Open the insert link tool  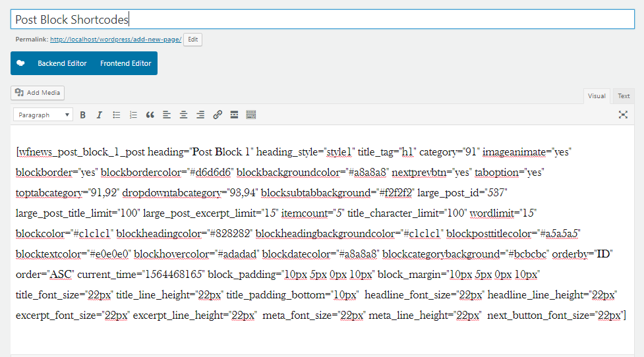pos(218,115)
